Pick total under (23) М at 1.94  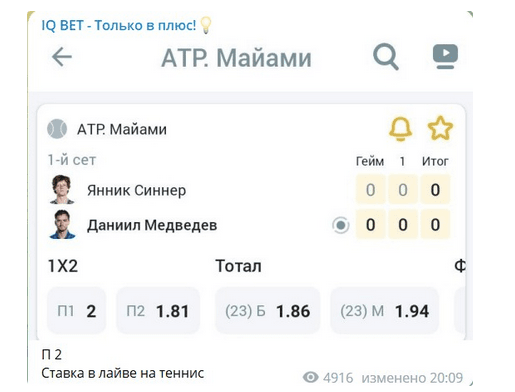coord(384,311)
